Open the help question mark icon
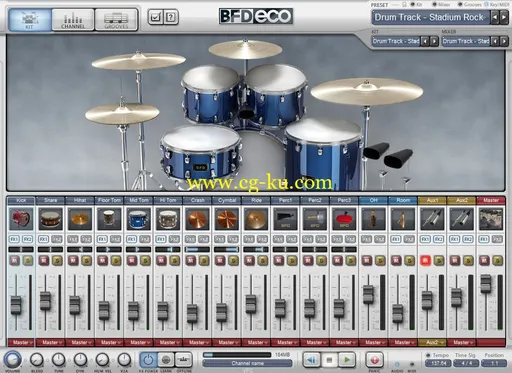The image size is (512, 373). click(171, 17)
